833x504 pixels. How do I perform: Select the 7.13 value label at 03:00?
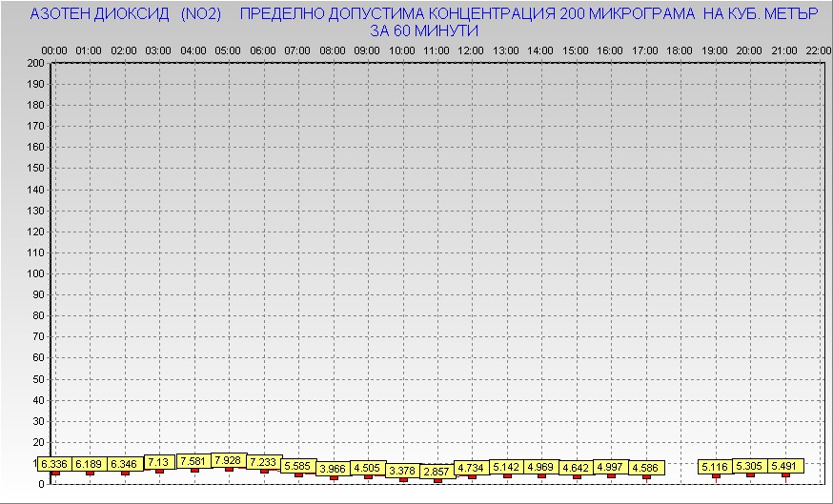click(159, 462)
